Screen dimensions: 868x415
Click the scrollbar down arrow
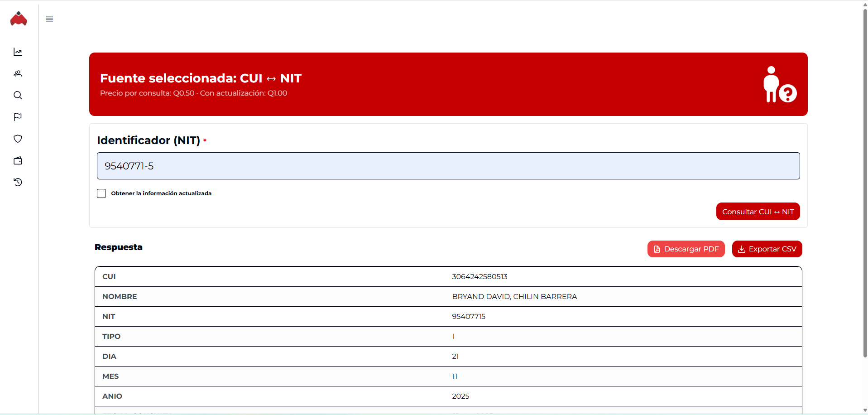coord(865,410)
